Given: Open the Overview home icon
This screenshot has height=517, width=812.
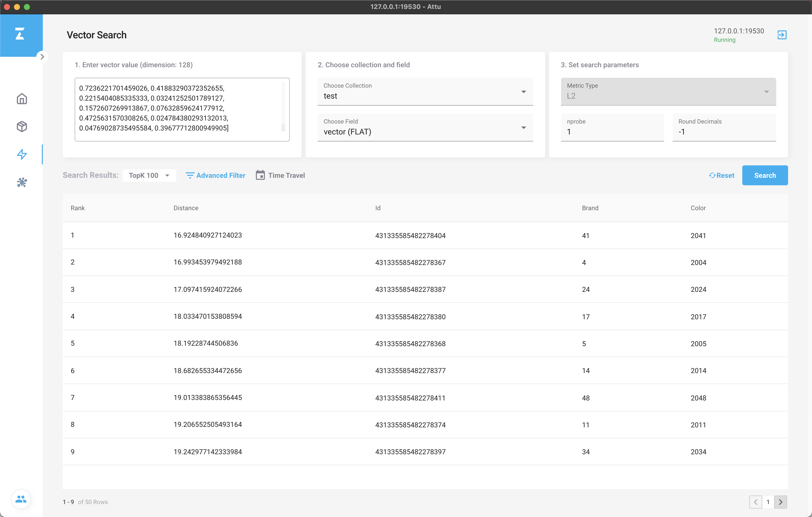Looking at the screenshot, I should 22,99.
